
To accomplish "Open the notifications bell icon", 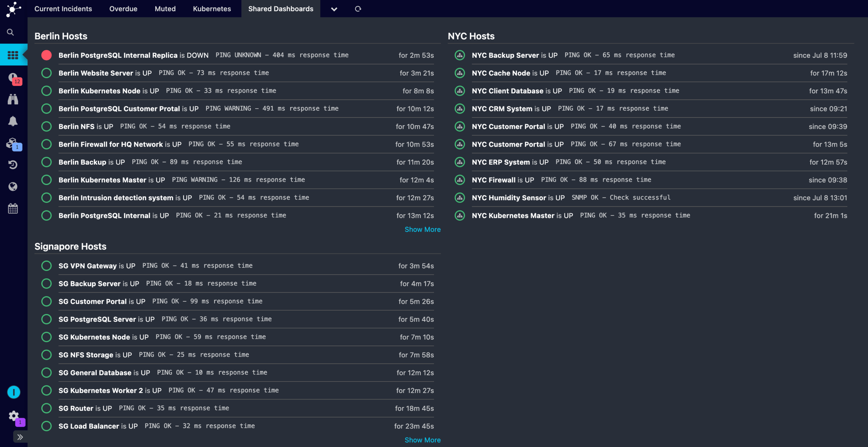I will coord(13,121).
